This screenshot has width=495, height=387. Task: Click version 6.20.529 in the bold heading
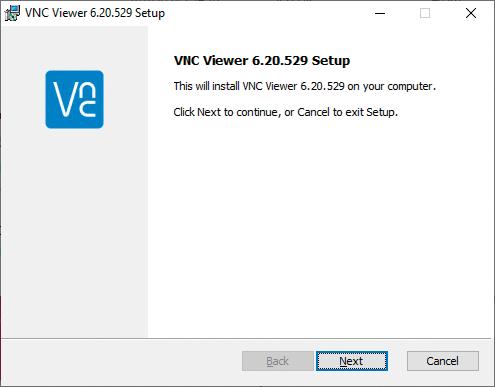pos(280,61)
